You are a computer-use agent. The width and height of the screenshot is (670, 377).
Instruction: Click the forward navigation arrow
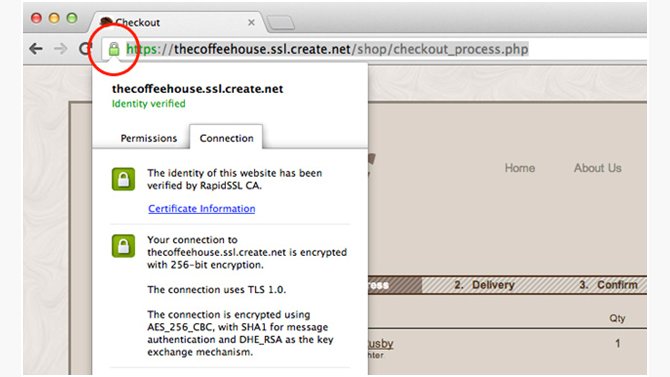tap(61, 49)
